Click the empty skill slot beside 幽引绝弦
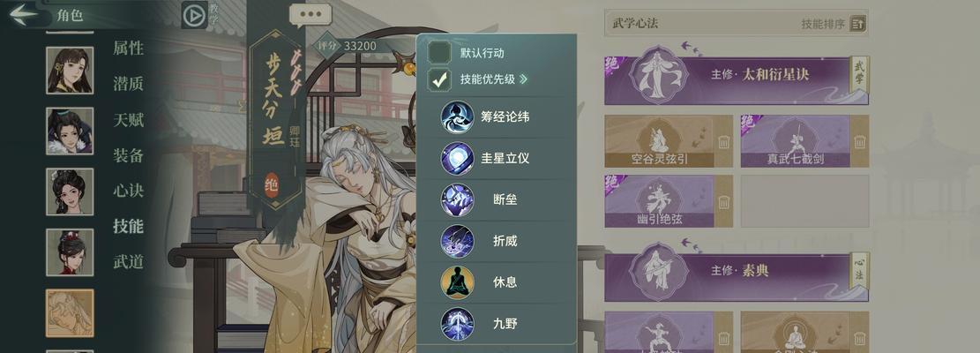The height and width of the screenshot is (353, 980). pos(805,201)
